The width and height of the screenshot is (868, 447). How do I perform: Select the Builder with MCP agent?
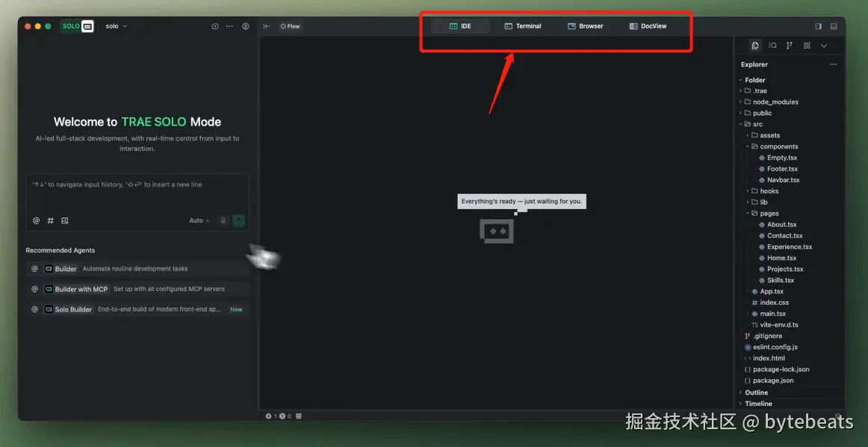click(137, 289)
